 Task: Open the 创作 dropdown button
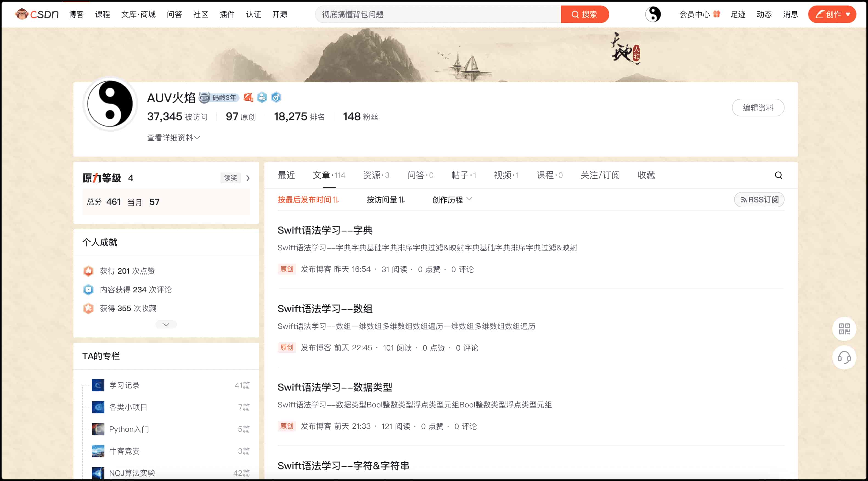(832, 14)
